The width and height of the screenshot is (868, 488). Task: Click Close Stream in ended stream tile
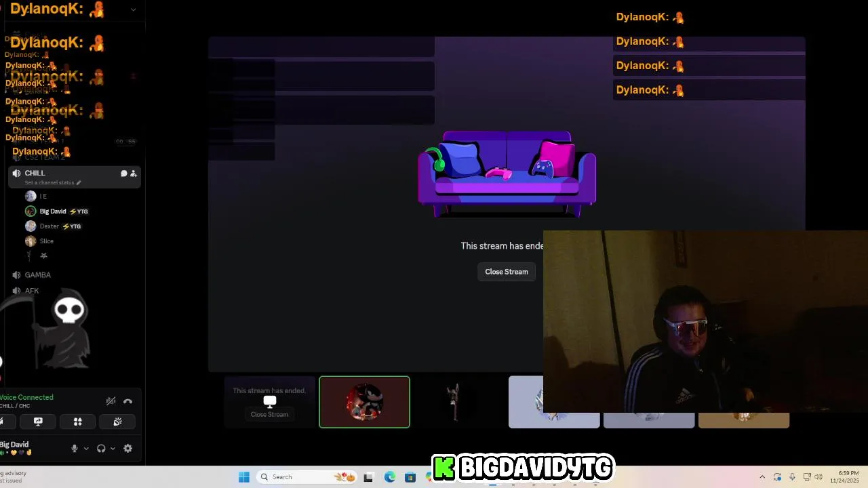(269, 414)
